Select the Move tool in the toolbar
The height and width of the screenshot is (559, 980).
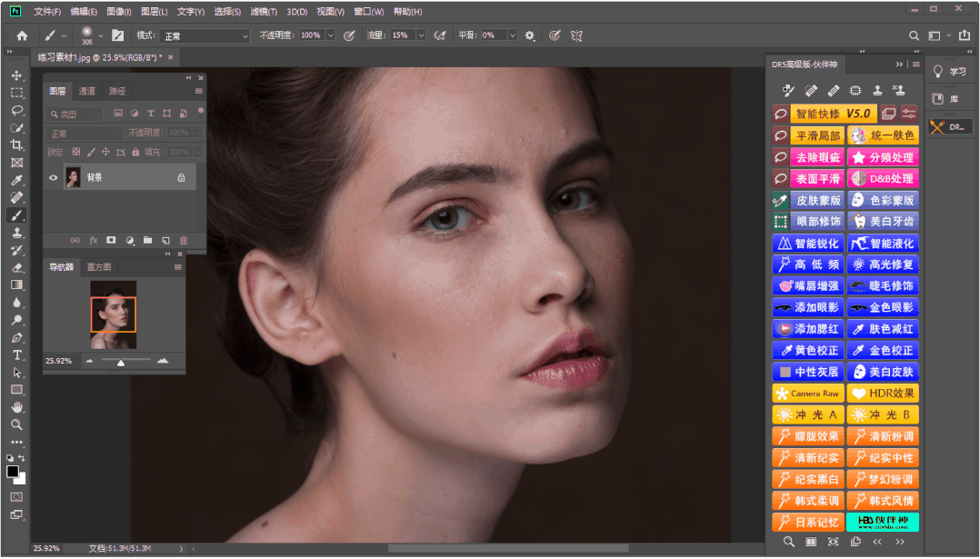[x=16, y=75]
